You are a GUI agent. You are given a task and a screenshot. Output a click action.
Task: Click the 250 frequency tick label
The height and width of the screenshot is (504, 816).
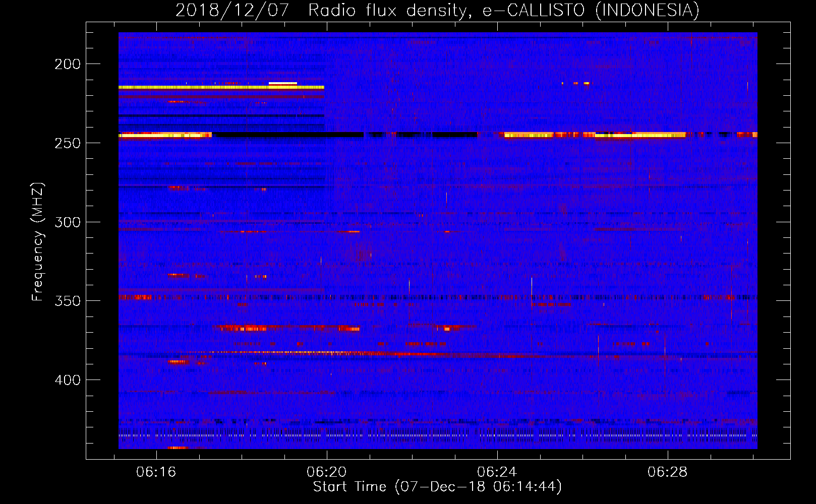pyautogui.click(x=68, y=143)
